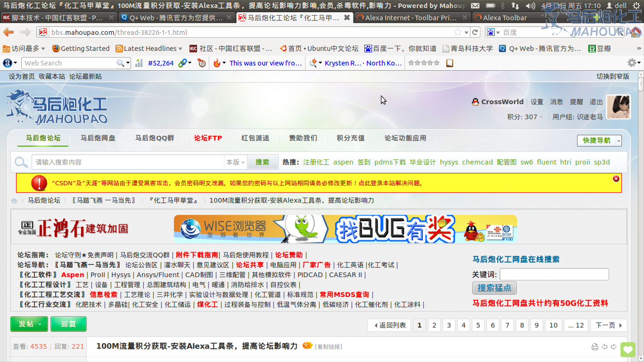Click the 回复 reply button

coord(69,324)
